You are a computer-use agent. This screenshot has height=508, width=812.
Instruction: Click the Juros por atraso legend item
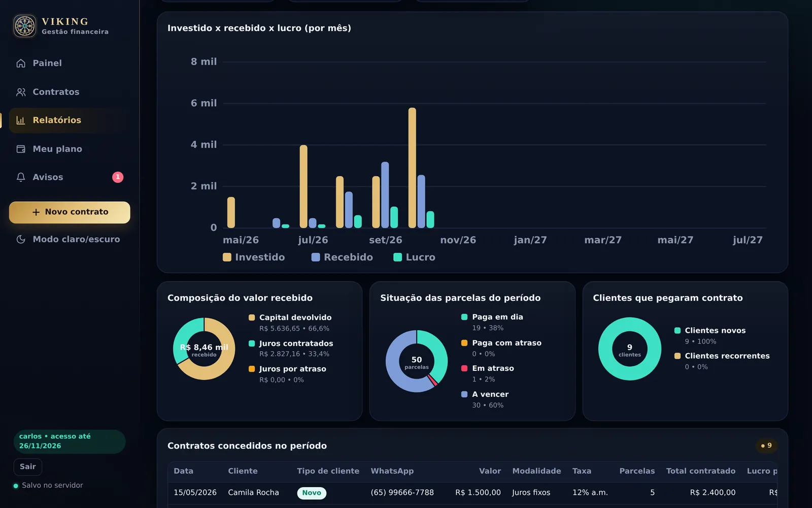(287, 374)
